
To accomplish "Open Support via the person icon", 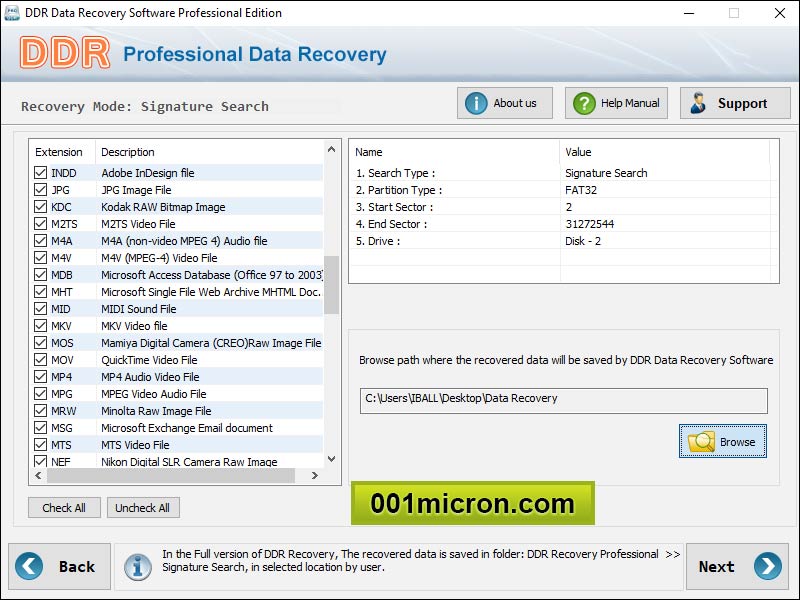I will pos(697,101).
